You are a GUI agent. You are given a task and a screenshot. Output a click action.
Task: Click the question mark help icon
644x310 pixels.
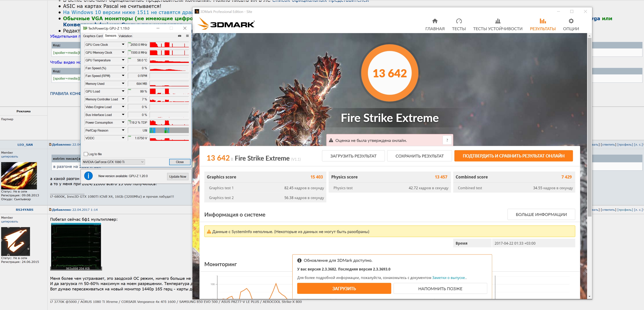(x=447, y=140)
